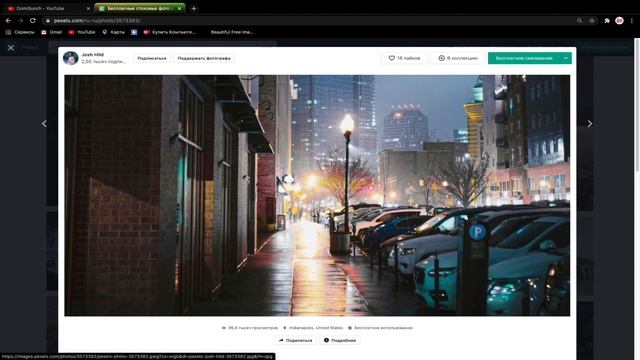Click the zoom magnifier icon in address bar
640x360 pixels.
580,20
